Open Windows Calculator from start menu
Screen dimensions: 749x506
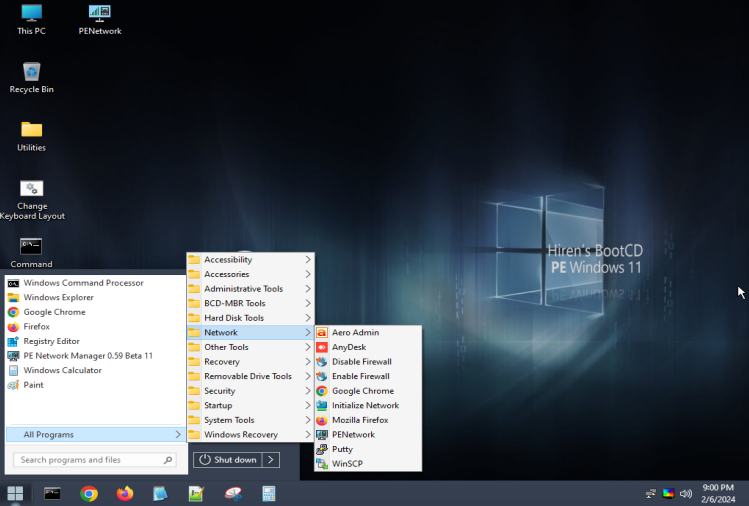pos(96,370)
